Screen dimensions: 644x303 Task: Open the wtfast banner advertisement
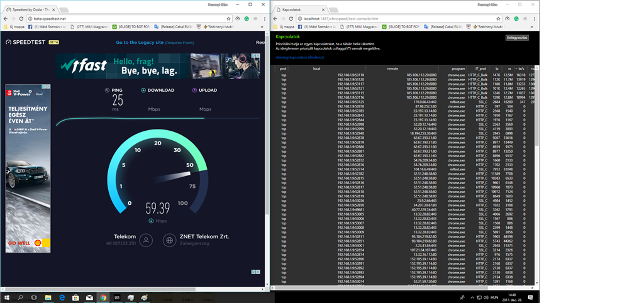tap(158, 65)
